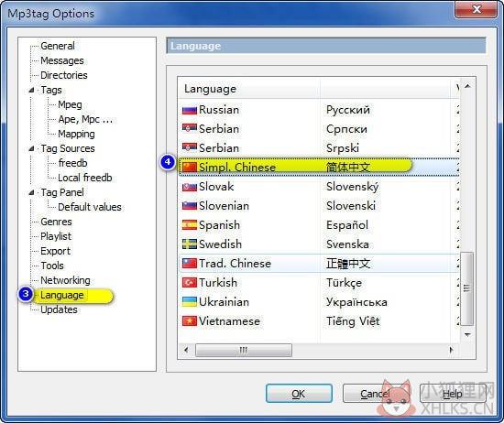This screenshot has width=504, height=423.
Task: Open the Messages options page
Action: tap(62, 60)
